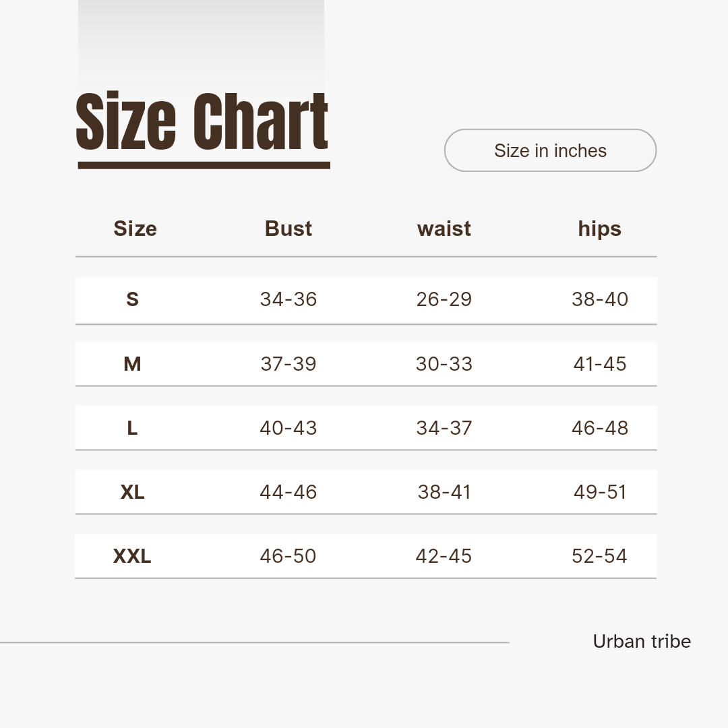728x728 pixels.
Task: Click the "Size Chart" title
Action: click(x=202, y=123)
